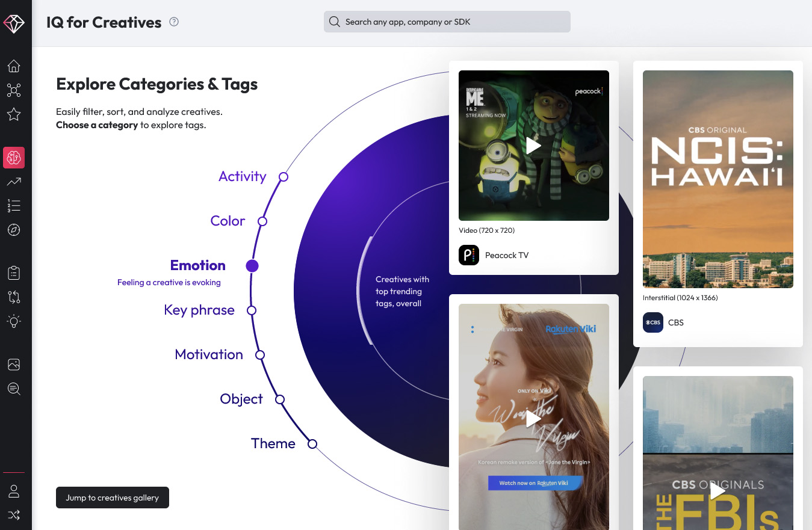
Task: Choose the Color category label
Action: tap(228, 221)
